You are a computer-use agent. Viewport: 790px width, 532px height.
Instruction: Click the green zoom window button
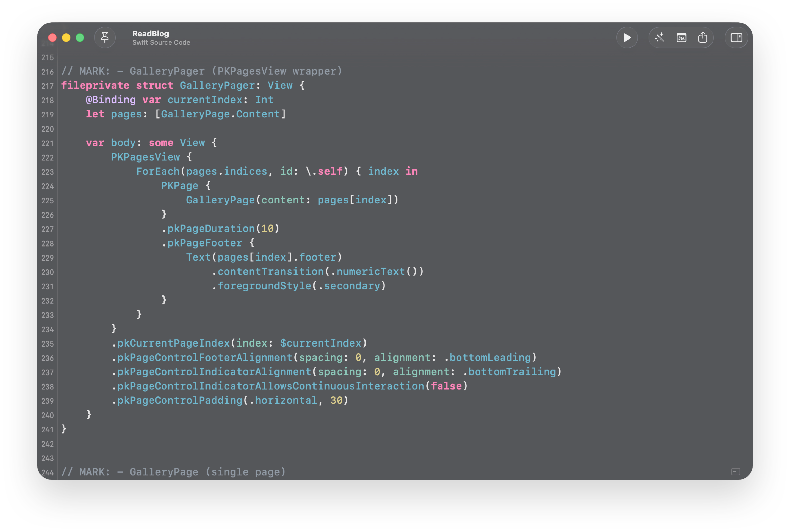point(80,38)
